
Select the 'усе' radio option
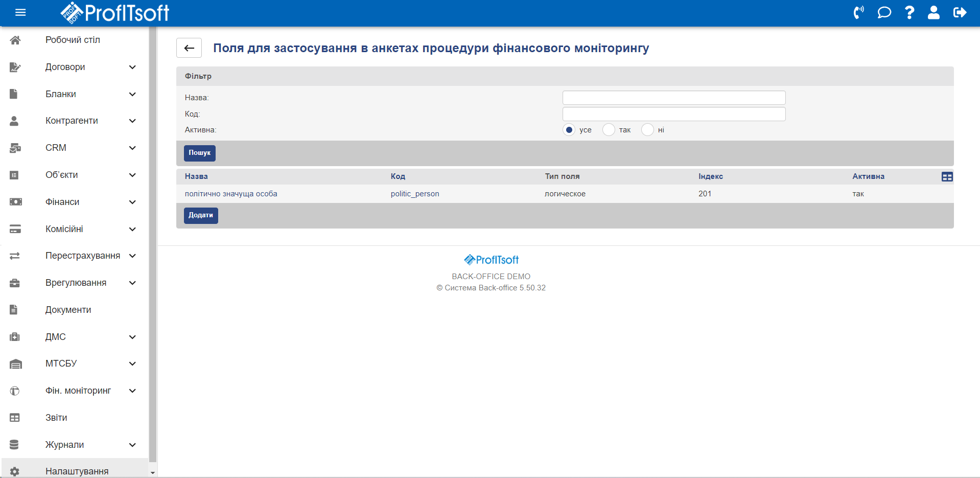pyautogui.click(x=569, y=130)
